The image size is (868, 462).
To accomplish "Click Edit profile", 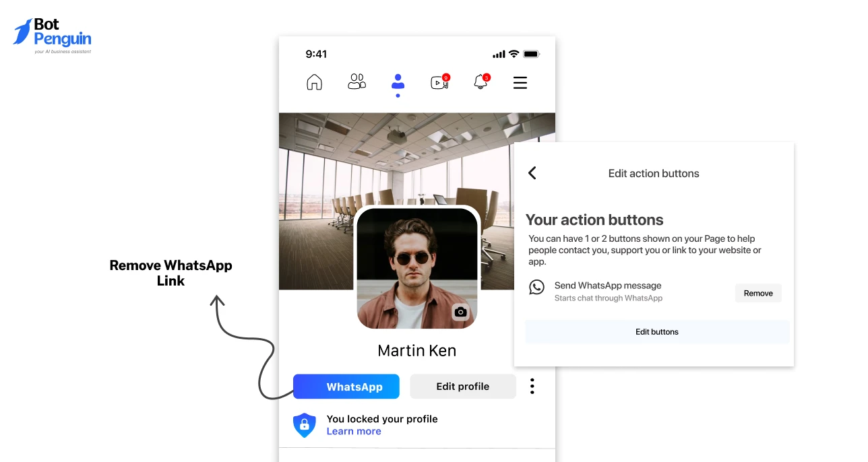I will 463,386.
